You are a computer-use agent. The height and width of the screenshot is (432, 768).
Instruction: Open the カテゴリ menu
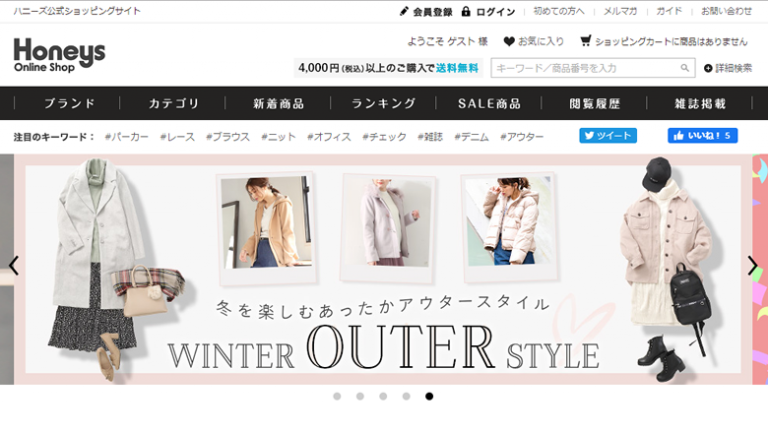tap(173, 103)
